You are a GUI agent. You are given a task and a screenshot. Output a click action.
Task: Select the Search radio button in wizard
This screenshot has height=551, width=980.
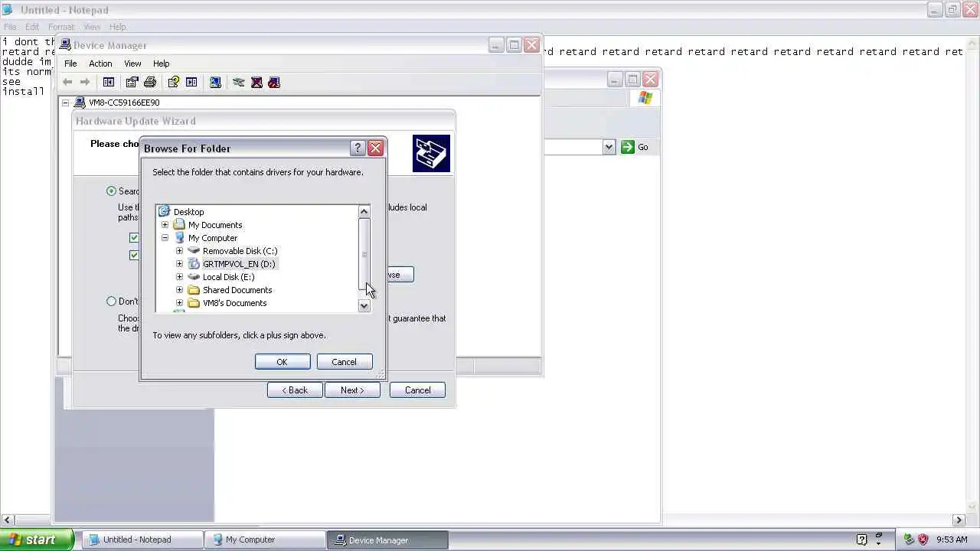tap(112, 191)
